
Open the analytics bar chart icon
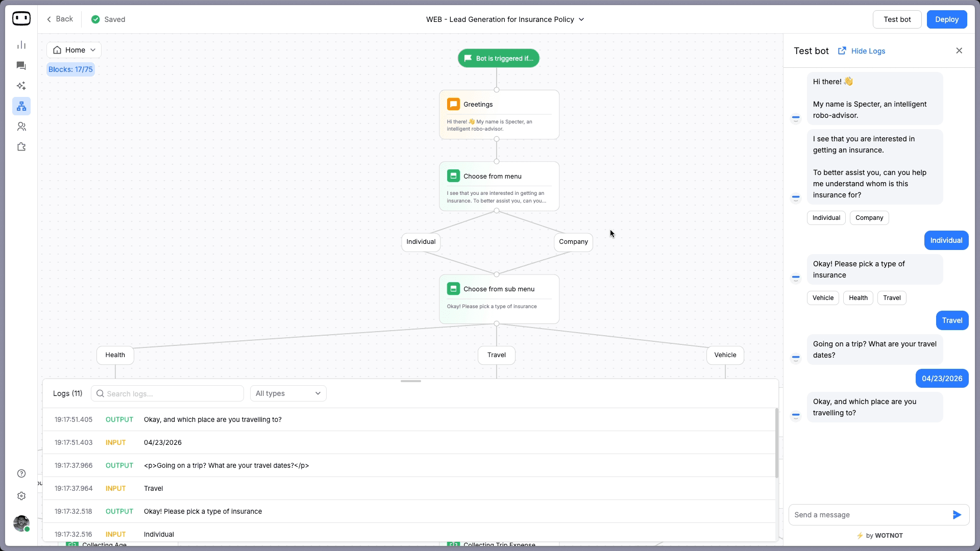(x=21, y=45)
